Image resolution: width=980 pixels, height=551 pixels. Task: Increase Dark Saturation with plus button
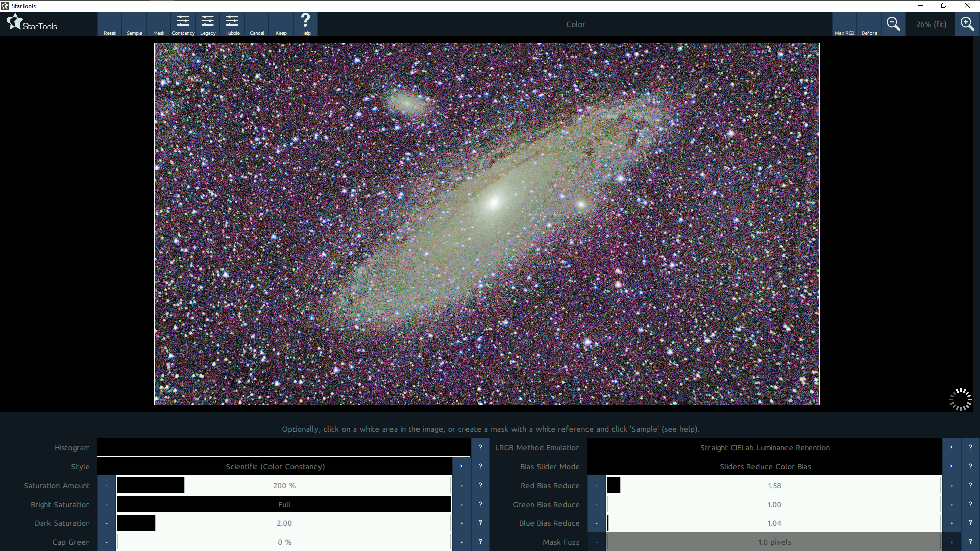pos(461,523)
